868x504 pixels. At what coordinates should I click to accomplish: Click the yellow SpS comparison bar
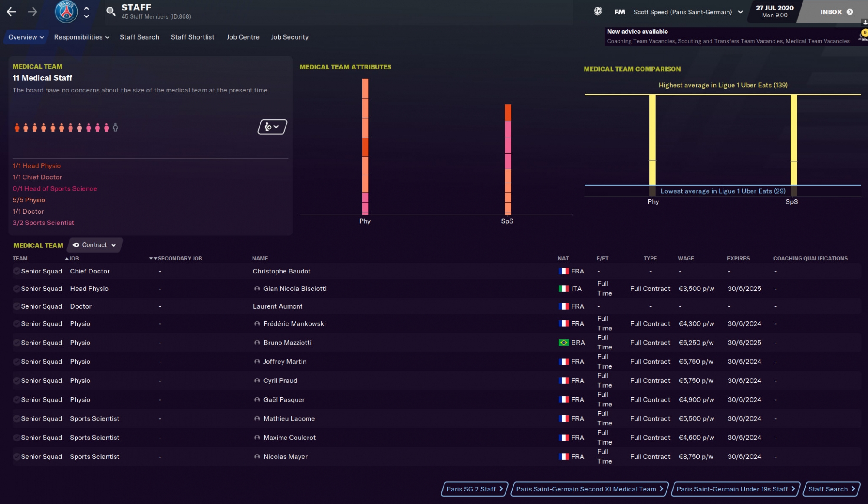[x=794, y=140]
